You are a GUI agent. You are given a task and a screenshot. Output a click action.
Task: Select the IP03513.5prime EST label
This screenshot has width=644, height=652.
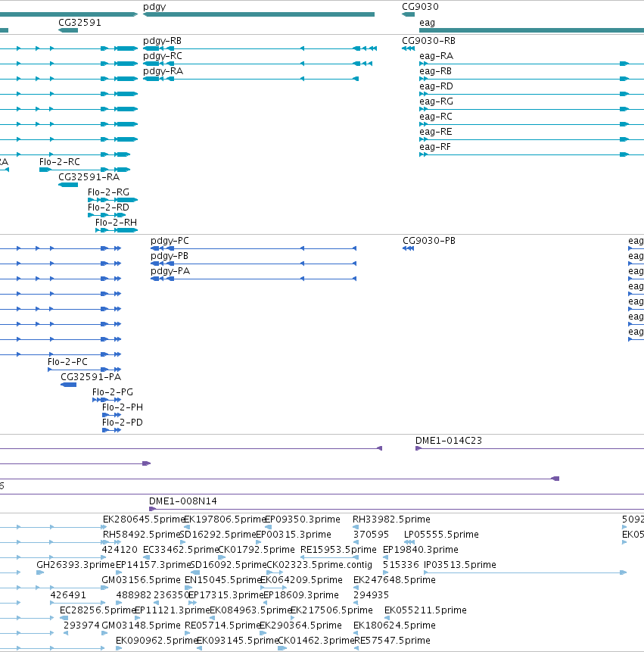point(460,565)
